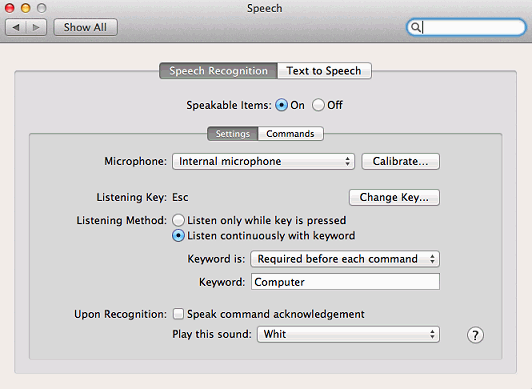This screenshot has height=389, width=532.
Task: Open the Play this sound dropdown
Action: pyautogui.click(x=348, y=334)
